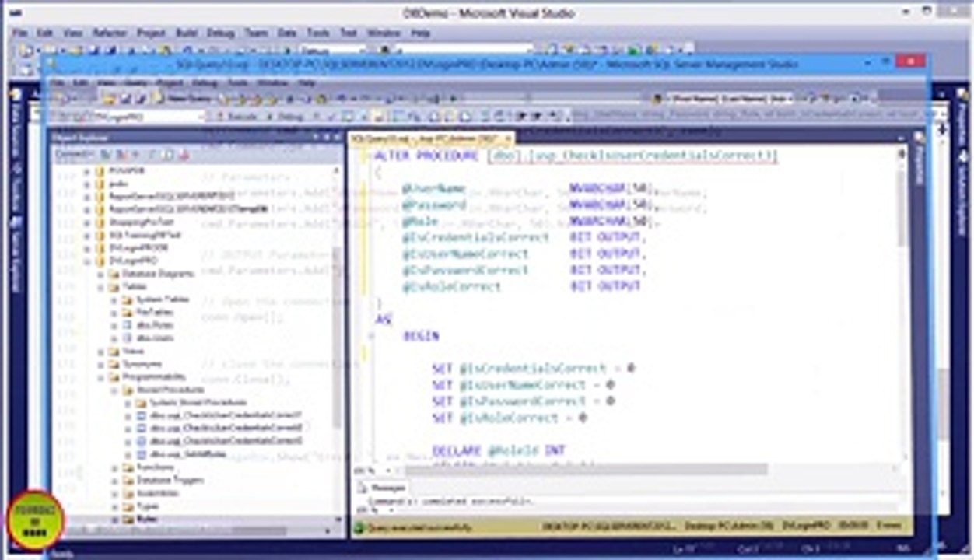
Task: Click the query executed successfully status icon
Action: [x=359, y=527]
